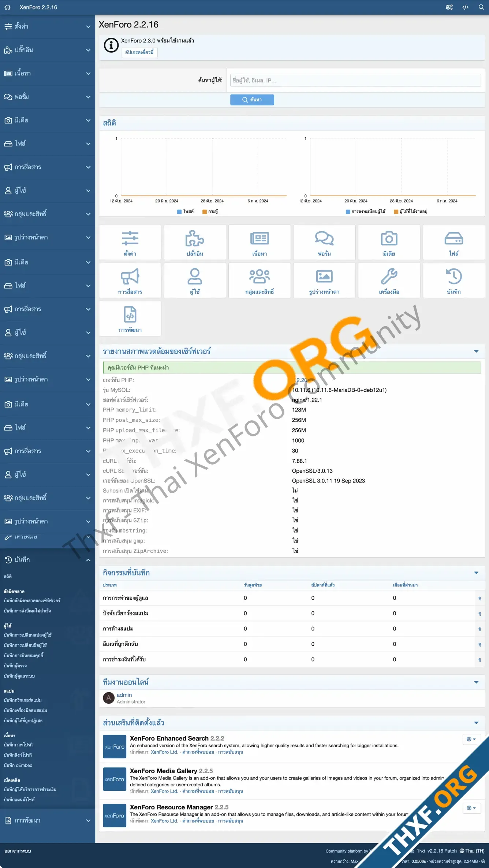Open the เครื่องมือ wrench dashboard tile
The height and width of the screenshot is (868, 489).
tap(389, 280)
